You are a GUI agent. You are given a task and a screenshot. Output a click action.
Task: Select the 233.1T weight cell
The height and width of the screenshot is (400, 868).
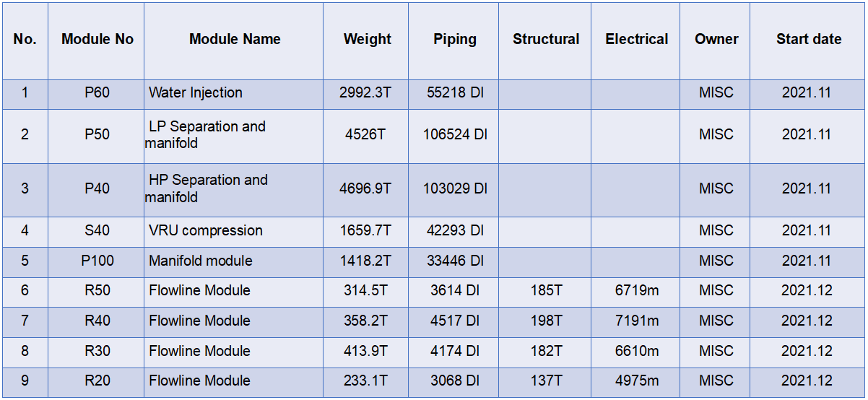coord(365,382)
